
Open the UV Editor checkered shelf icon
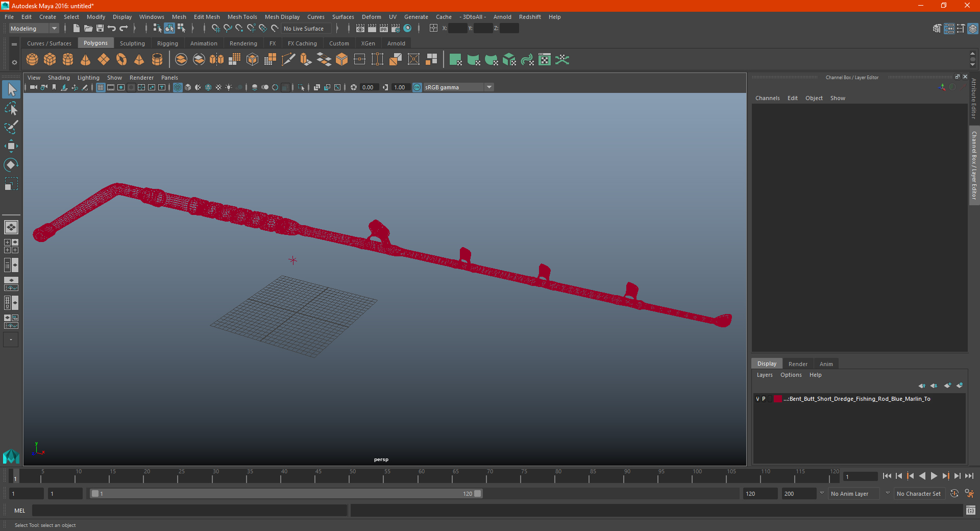pyautogui.click(x=545, y=60)
